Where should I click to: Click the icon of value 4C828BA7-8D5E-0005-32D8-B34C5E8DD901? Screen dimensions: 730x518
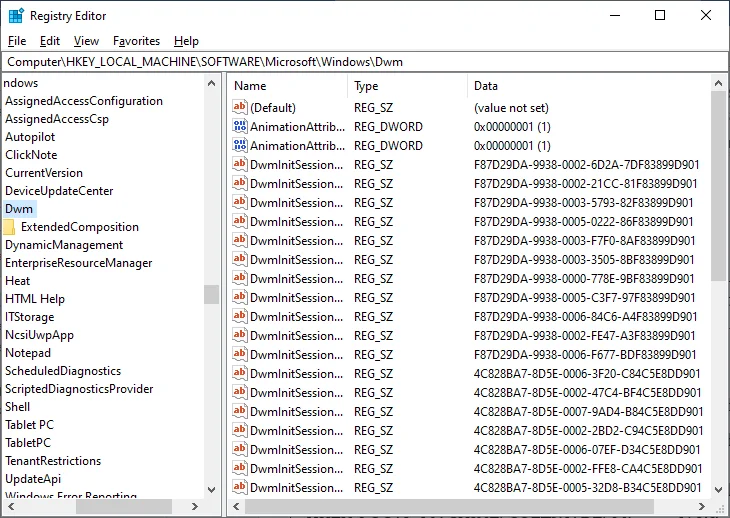point(239,487)
